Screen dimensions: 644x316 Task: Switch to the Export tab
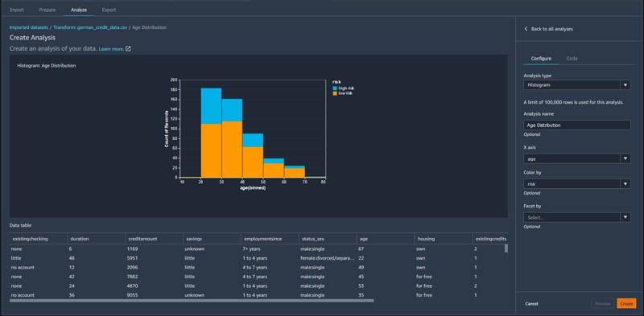point(109,10)
